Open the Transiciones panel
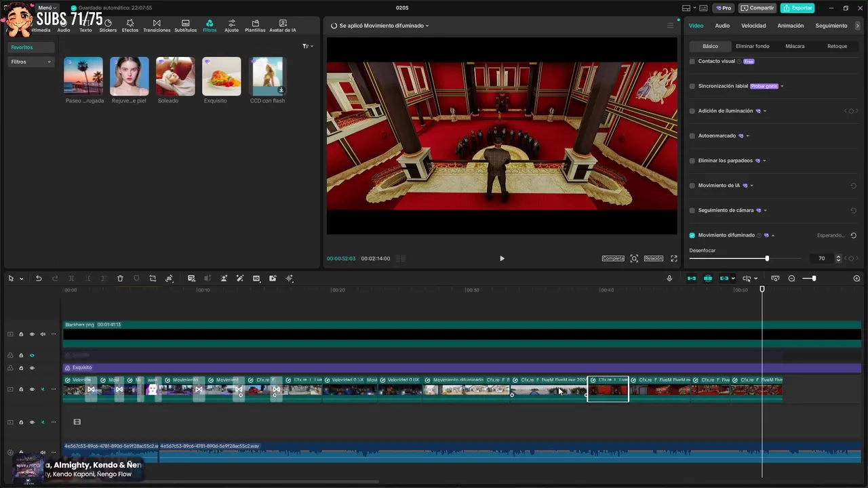The height and width of the screenshot is (488, 868). [157, 26]
